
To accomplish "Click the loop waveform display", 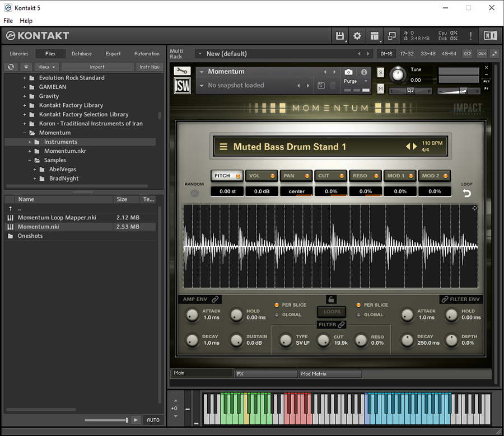I will click(x=330, y=246).
